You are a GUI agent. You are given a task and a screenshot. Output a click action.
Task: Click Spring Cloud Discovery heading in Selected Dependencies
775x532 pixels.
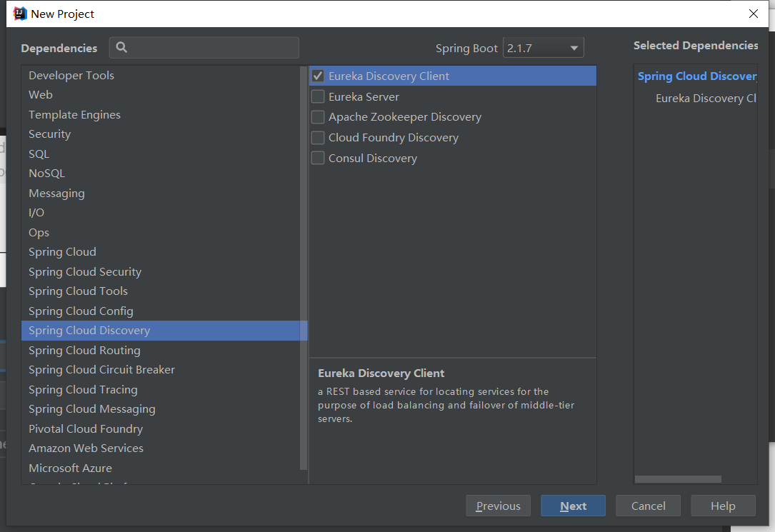[697, 76]
